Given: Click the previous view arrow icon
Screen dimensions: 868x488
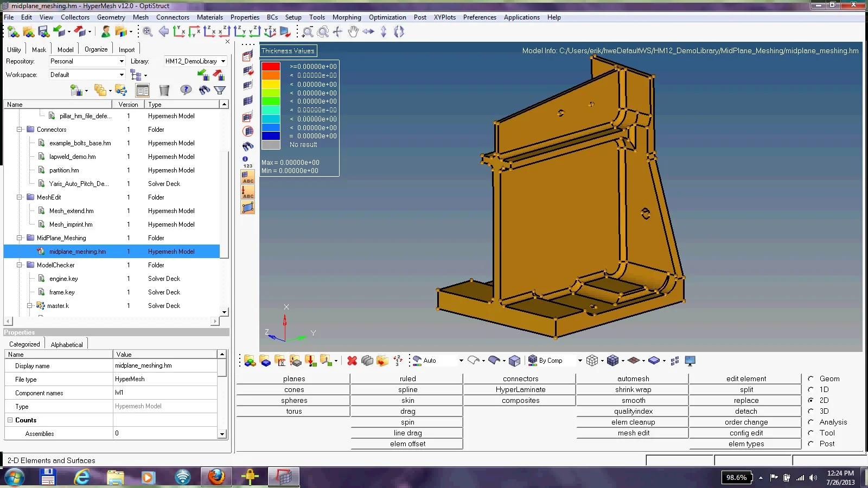Looking at the screenshot, I should click(x=163, y=32).
